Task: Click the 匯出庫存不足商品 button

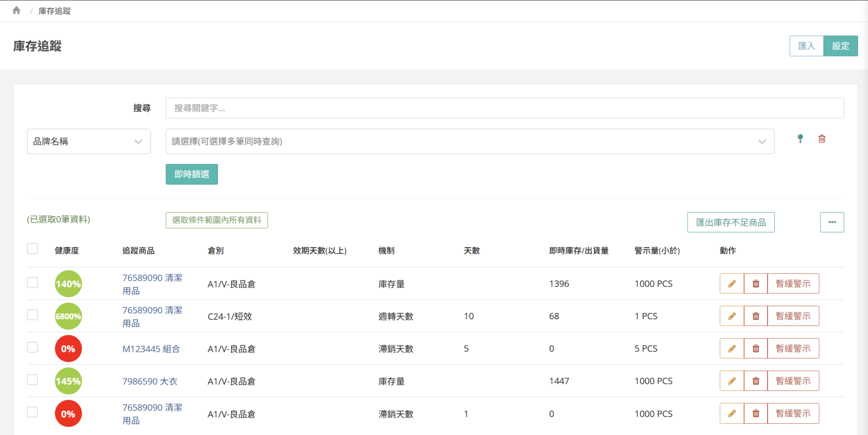Action: [731, 222]
